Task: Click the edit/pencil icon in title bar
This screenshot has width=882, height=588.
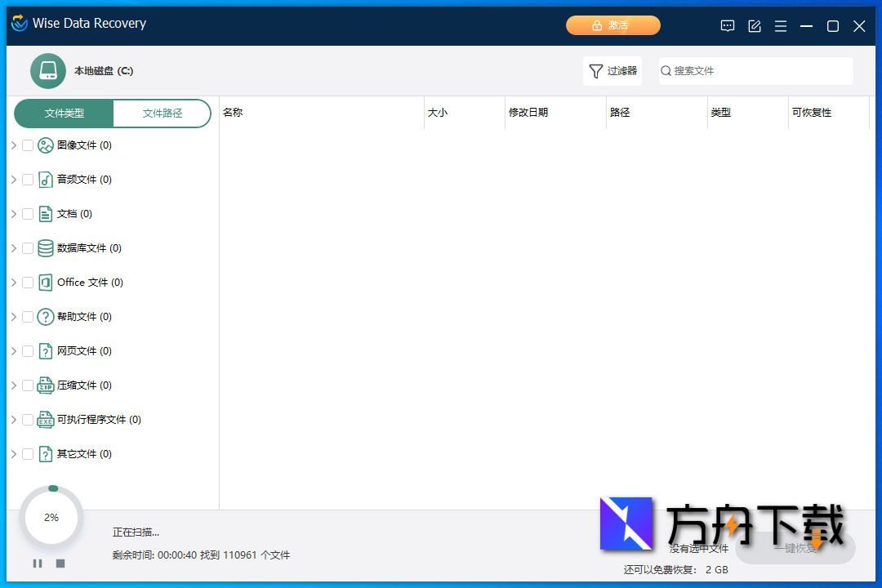Action: 754,25
